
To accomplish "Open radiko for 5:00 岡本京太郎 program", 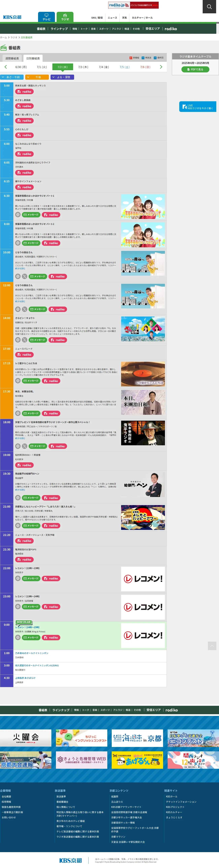I will click(24, 92).
